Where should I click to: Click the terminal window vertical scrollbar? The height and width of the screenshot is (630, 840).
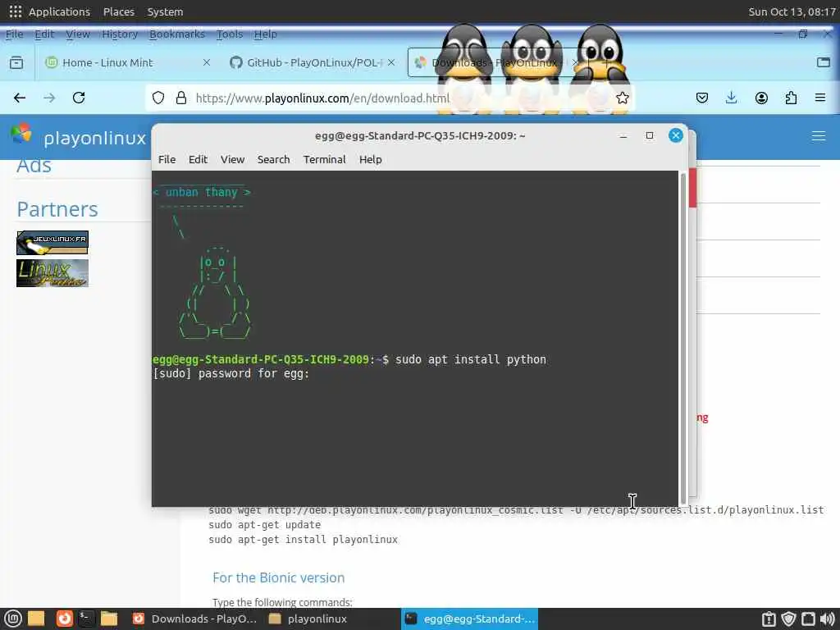pyautogui.click(x=683, y=337)
